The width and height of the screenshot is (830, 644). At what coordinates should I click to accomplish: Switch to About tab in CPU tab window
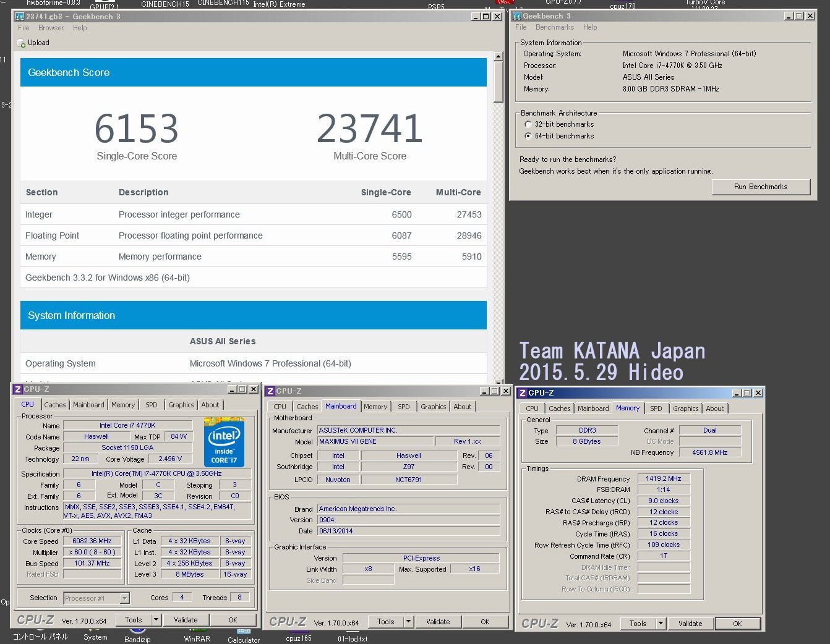point(210,405)
